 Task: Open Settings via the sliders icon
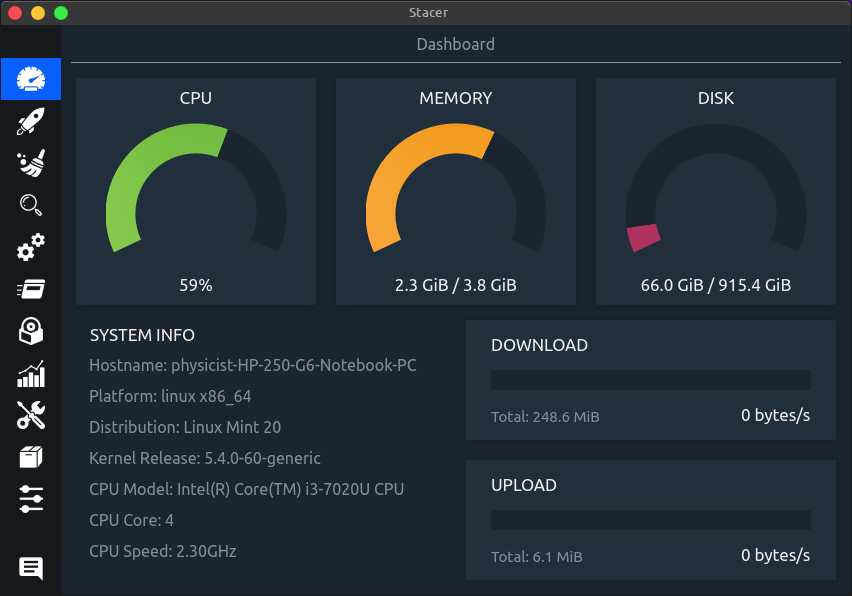(x=30, y=499)
